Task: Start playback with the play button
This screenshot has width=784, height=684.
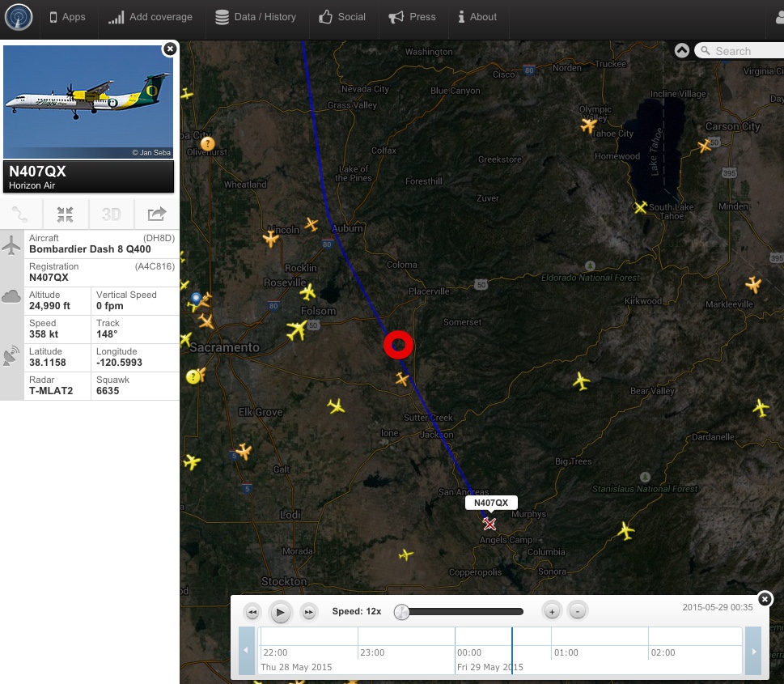Action: click(281, 612)
